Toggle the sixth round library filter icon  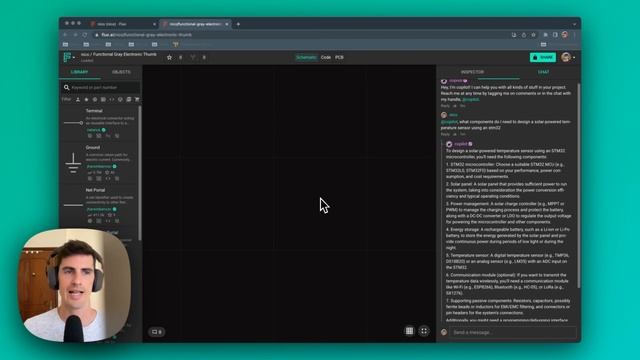(x=120, y=100)
